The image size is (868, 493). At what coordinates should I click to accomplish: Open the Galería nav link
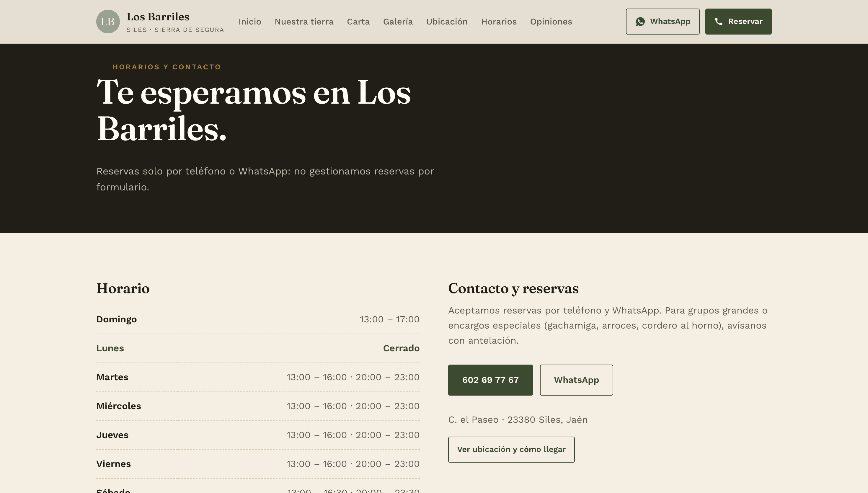point(398,21)
